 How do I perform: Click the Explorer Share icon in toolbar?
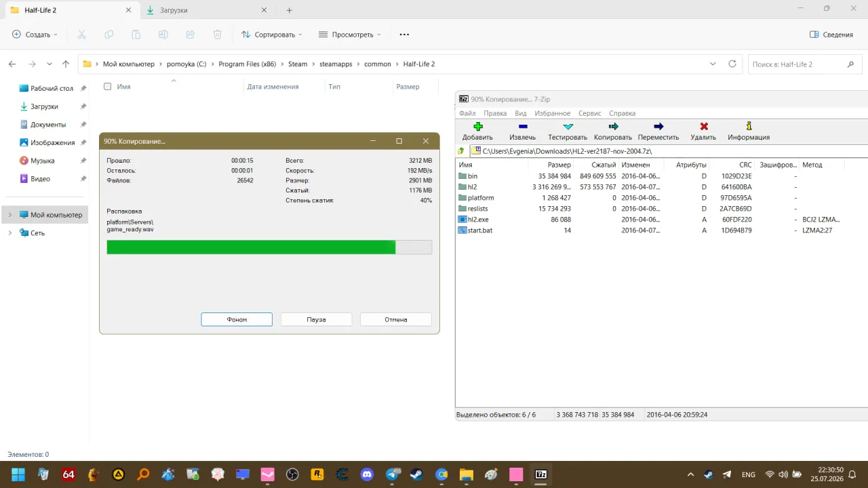click(x=191, y=35)
